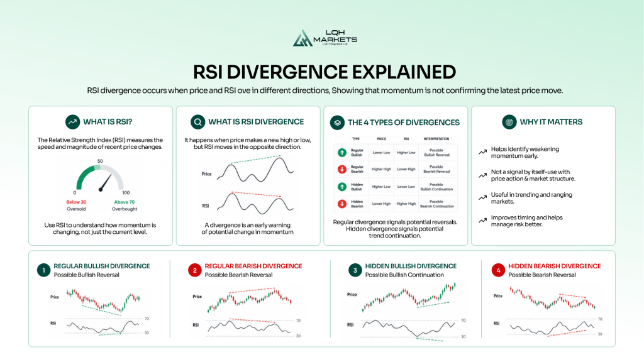Screen dimensions: 644x362
Task: Click the RSI Divergence Explained title
Action: pos(325,72)
